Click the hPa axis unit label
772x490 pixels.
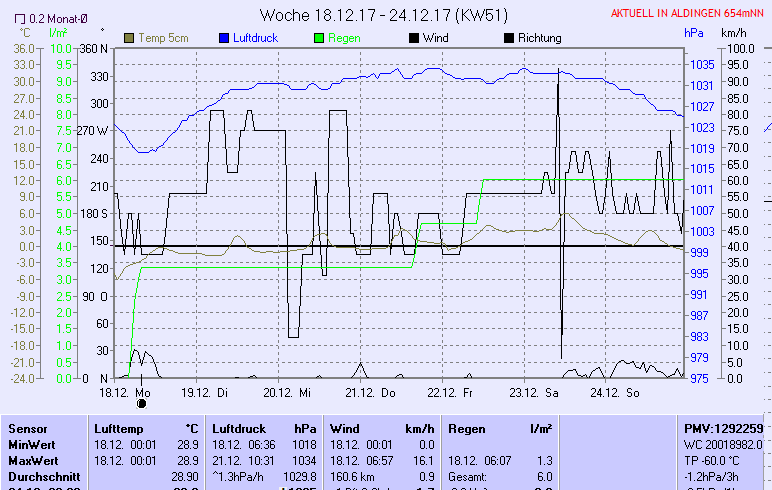(x=694, y=33)
